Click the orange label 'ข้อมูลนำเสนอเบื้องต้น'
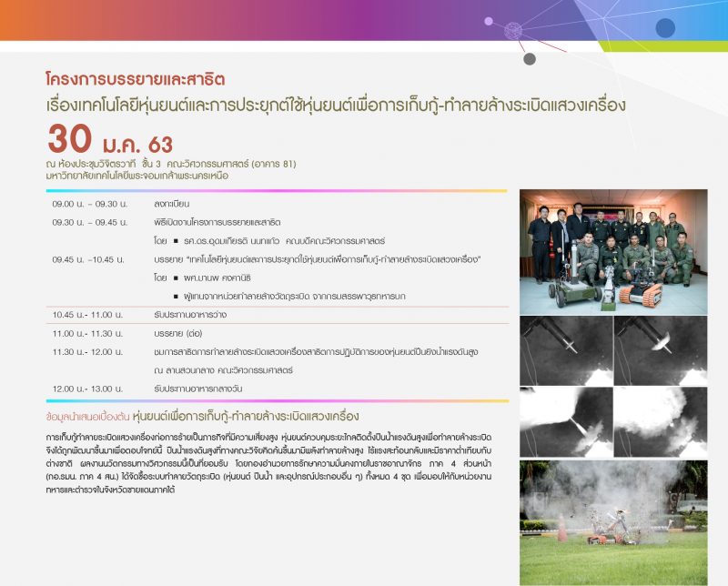 coord(87,417)
